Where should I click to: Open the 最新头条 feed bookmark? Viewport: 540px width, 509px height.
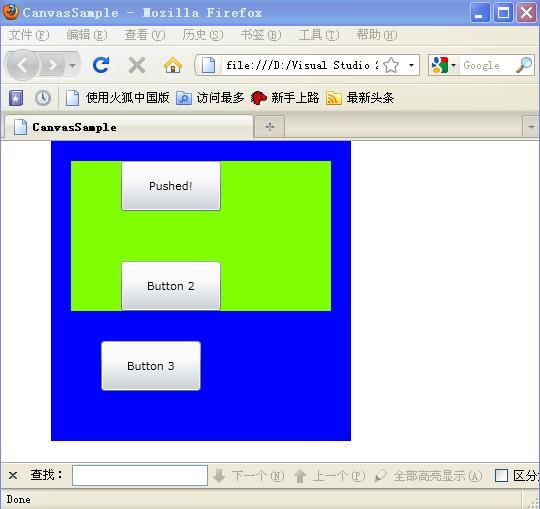coord(360,98)
